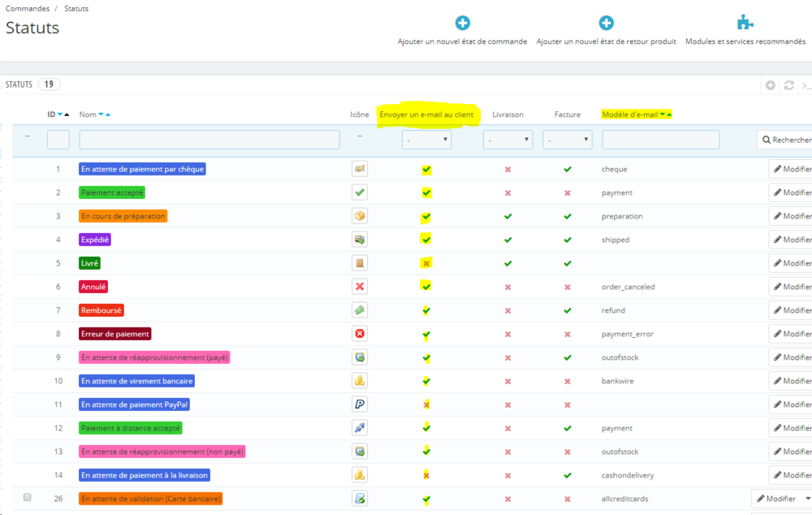Click the Nom filter text field

(209, 141)
